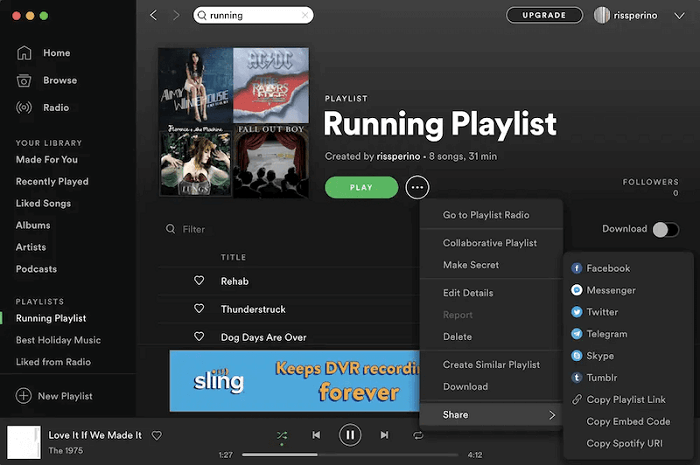Image resolution: width=700 pixels, height=465 pixels.
Task: Open the rissperino creator link
Action: [398, 156]
